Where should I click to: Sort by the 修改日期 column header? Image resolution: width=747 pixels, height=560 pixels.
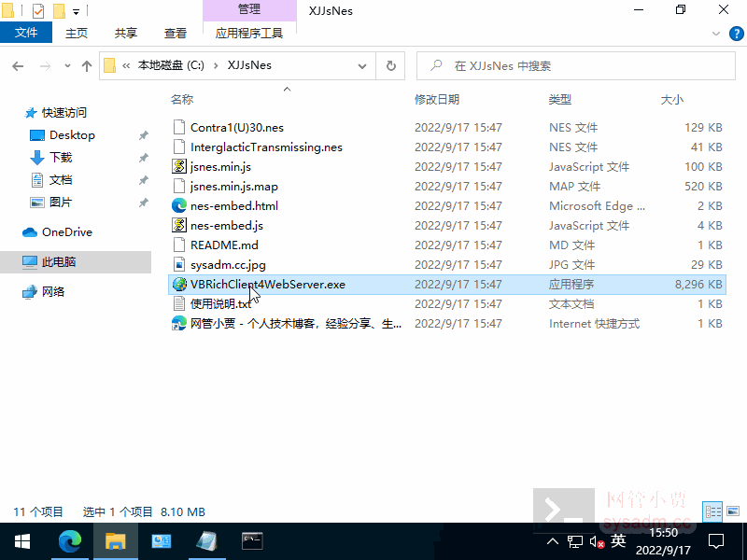(x=437, y=100)
